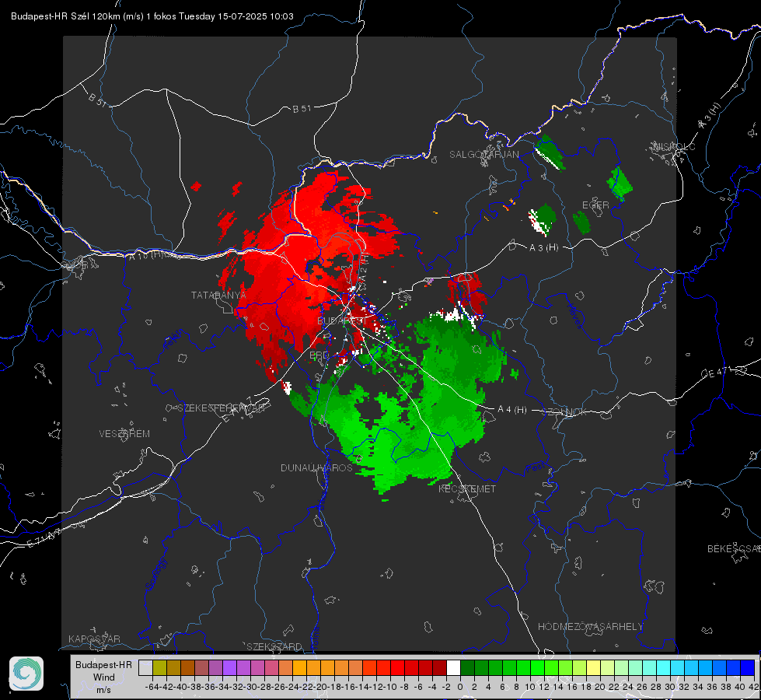
Task: Click the blue Heves county label
Action: [575, 315]
